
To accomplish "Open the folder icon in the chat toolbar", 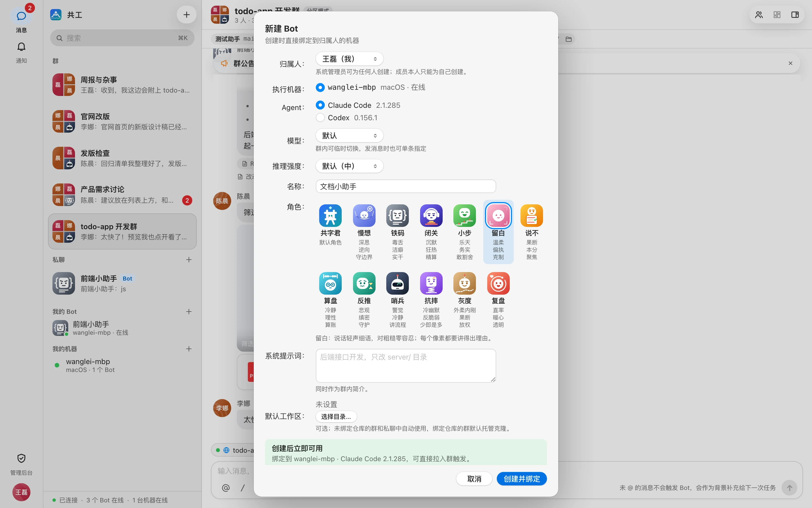I will coord(568,39).
